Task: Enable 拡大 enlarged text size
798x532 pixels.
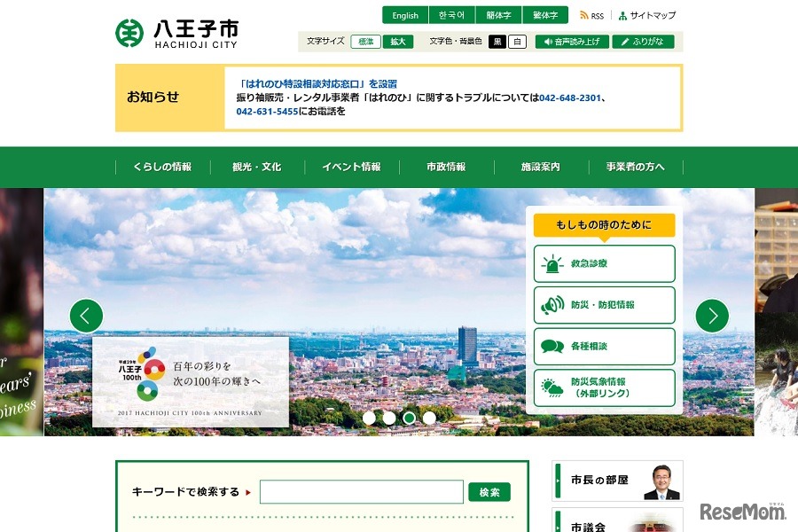Action: click(398, 41)
